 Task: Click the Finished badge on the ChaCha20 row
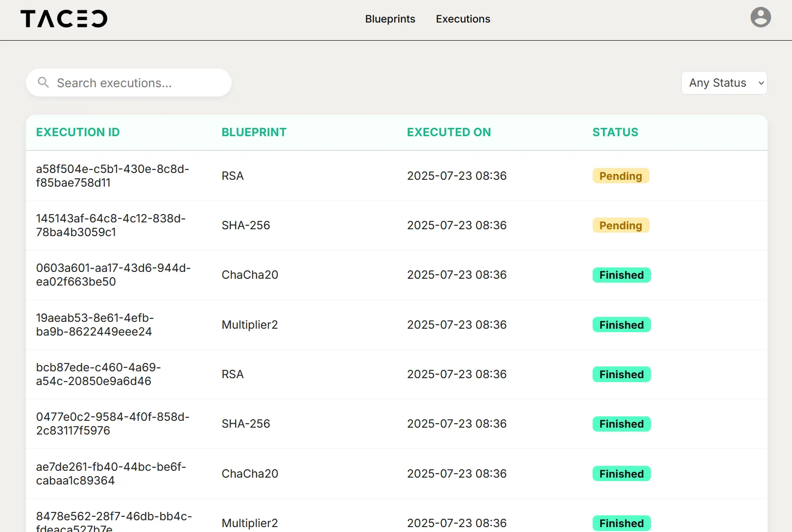coord(621,275)
